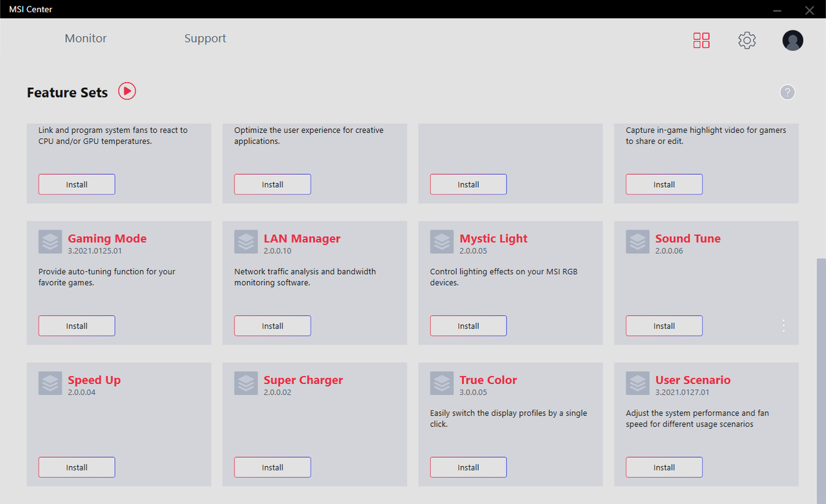Image resolution: width=826 pixels, height=504 pixels.
Task: Install the Mystic Light feature
Action: click(x=468, y=326)
